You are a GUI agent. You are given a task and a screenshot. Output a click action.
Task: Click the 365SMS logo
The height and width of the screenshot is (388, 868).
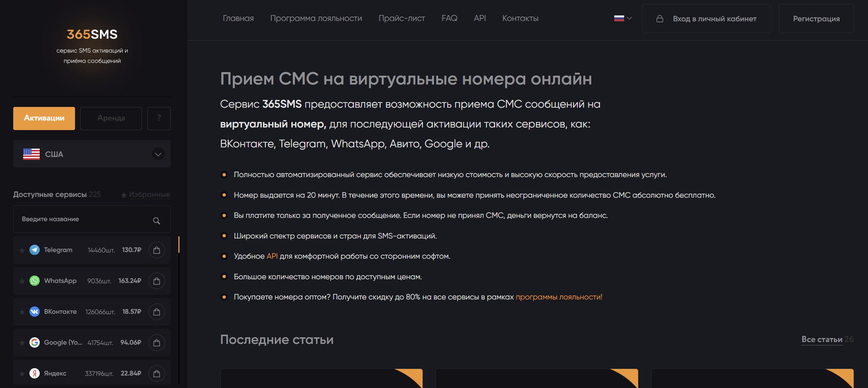click(92, 34)
